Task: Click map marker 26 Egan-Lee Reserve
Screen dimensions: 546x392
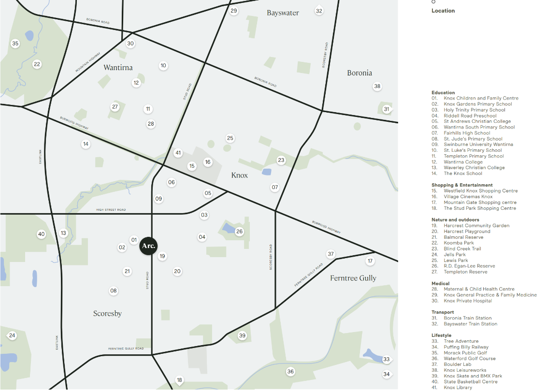Action: click(x=240, y=232)
